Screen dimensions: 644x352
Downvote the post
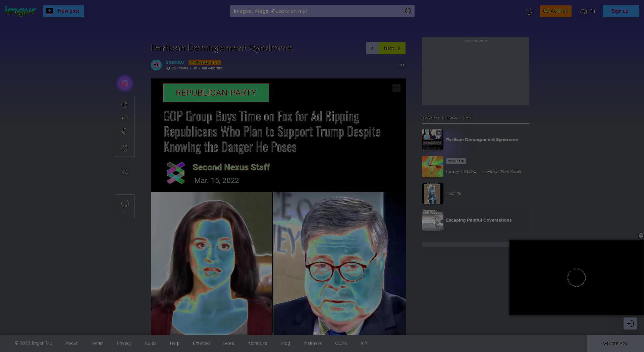click(x=125, y=131)
